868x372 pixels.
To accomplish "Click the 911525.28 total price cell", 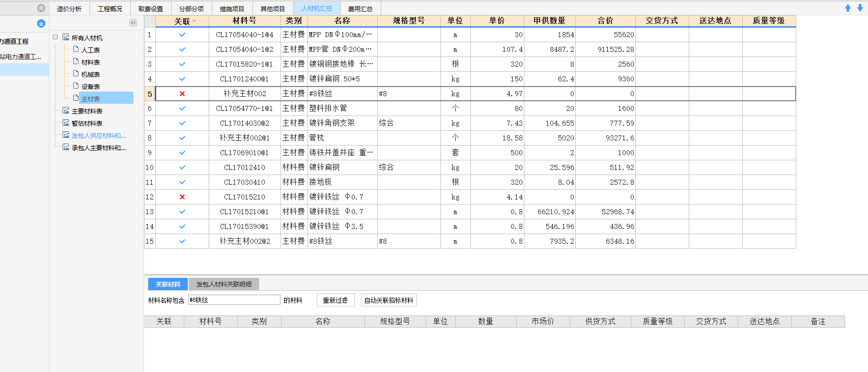I will point(606,49).
